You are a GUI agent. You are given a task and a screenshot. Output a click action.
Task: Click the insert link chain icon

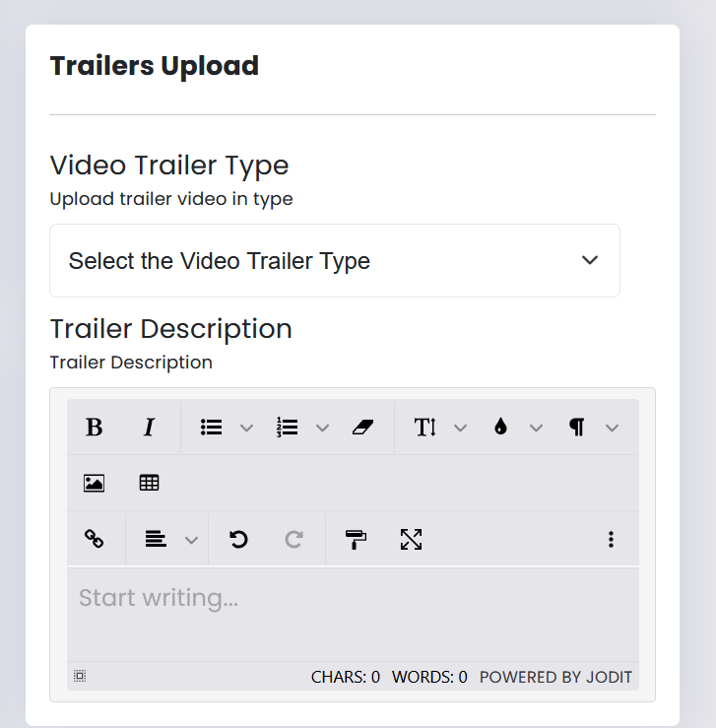(x=95, y=539)
